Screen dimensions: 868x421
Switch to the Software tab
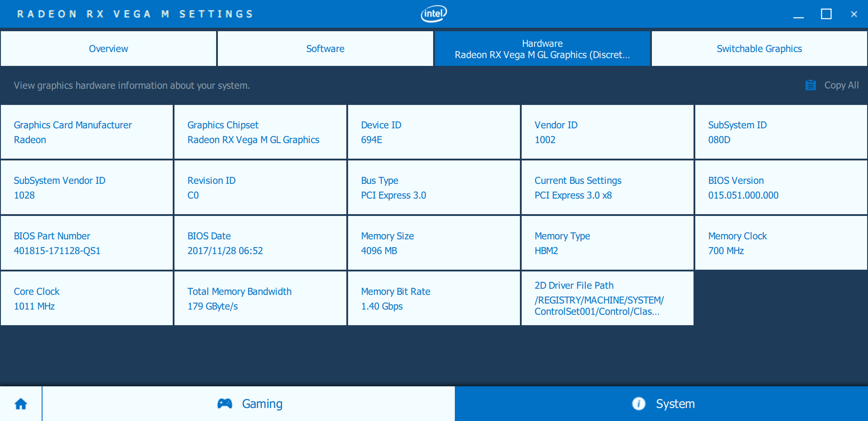[x=325, y=49]
